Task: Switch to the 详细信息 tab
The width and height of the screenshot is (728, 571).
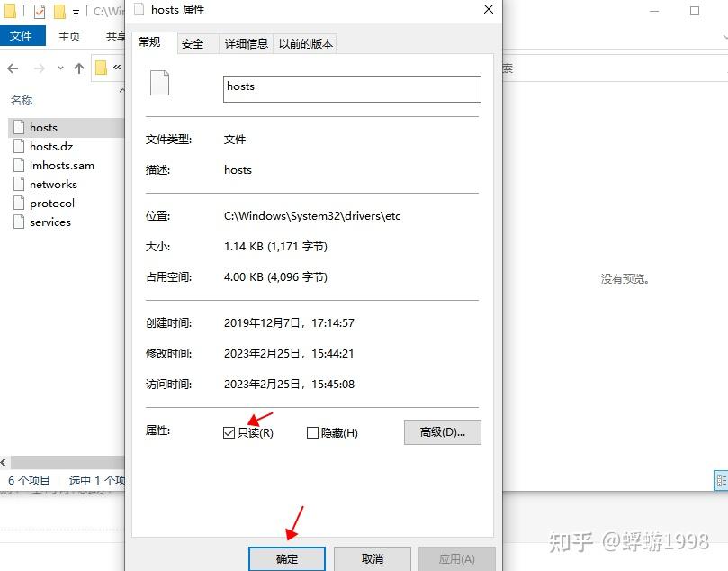Action: point(246,44)
